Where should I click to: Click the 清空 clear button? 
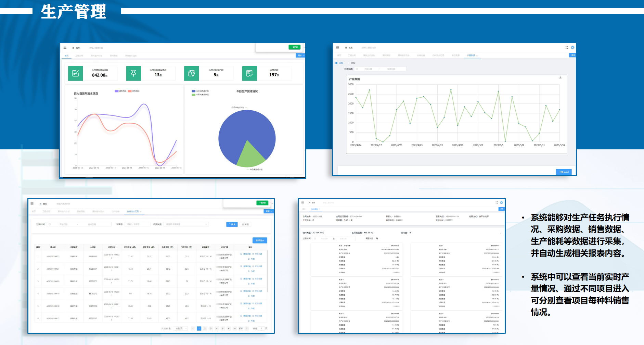click(246, 224)
